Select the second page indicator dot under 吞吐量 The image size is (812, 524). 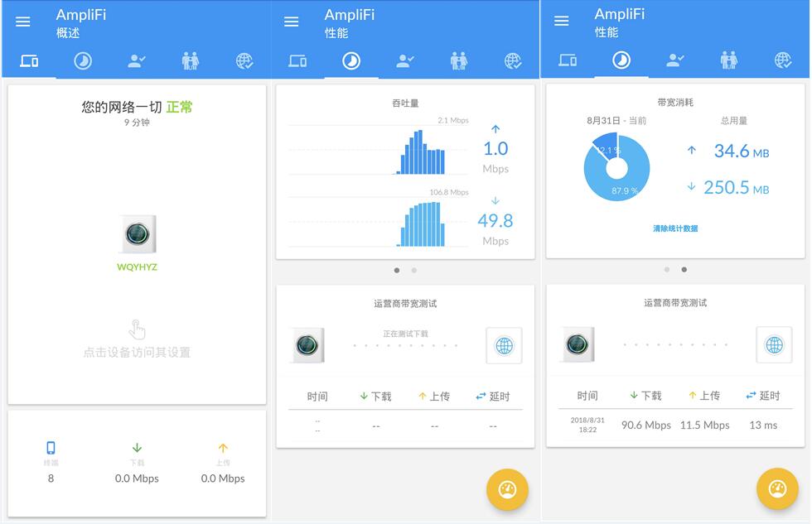tap(413, 269)
